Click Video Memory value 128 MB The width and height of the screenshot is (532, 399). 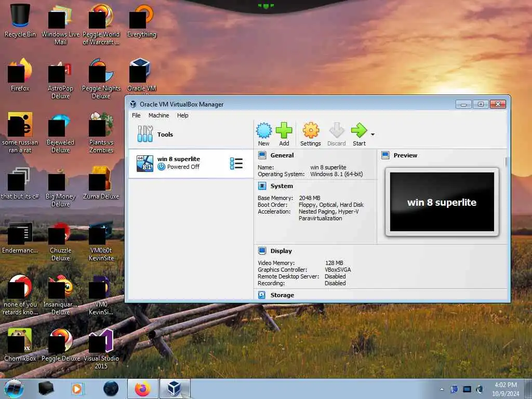(334, 263)
